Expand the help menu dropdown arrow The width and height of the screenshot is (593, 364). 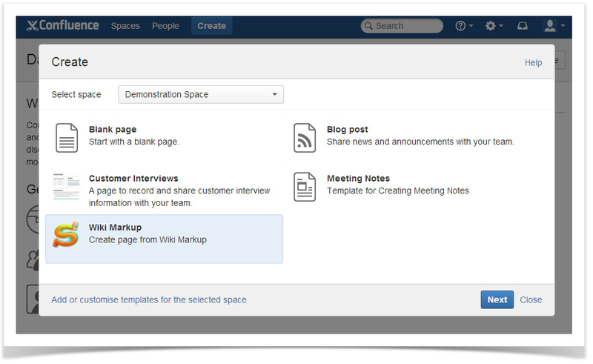(471, 26)
